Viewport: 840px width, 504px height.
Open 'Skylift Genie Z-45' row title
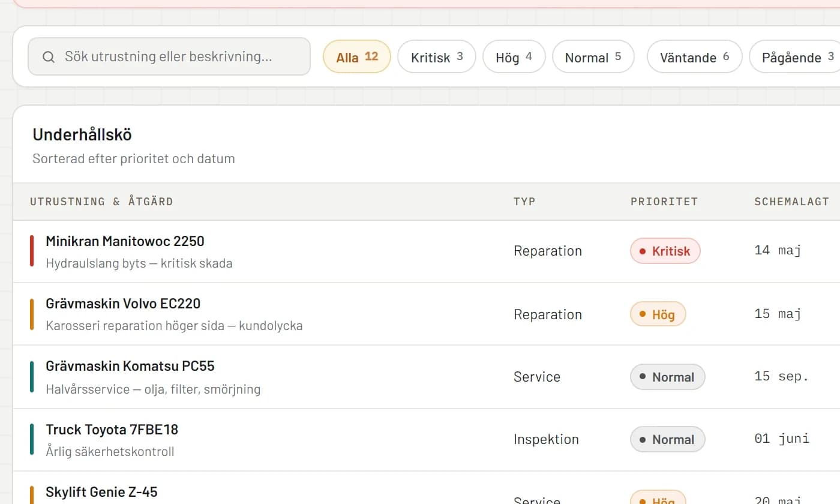click(x=101, y=492)
